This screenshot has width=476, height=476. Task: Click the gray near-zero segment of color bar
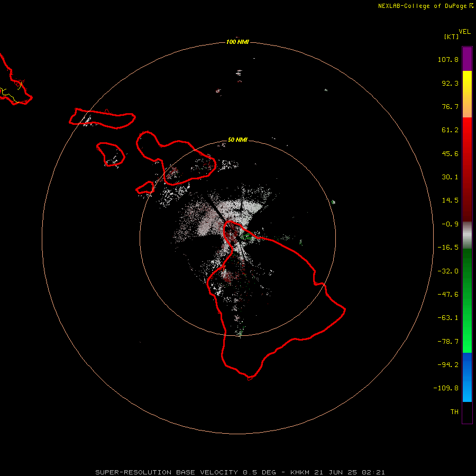click(x=467, y=235)
